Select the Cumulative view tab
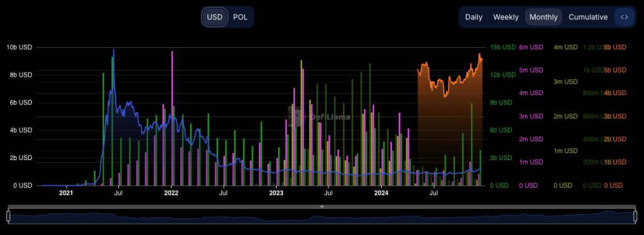 [588, 17]
